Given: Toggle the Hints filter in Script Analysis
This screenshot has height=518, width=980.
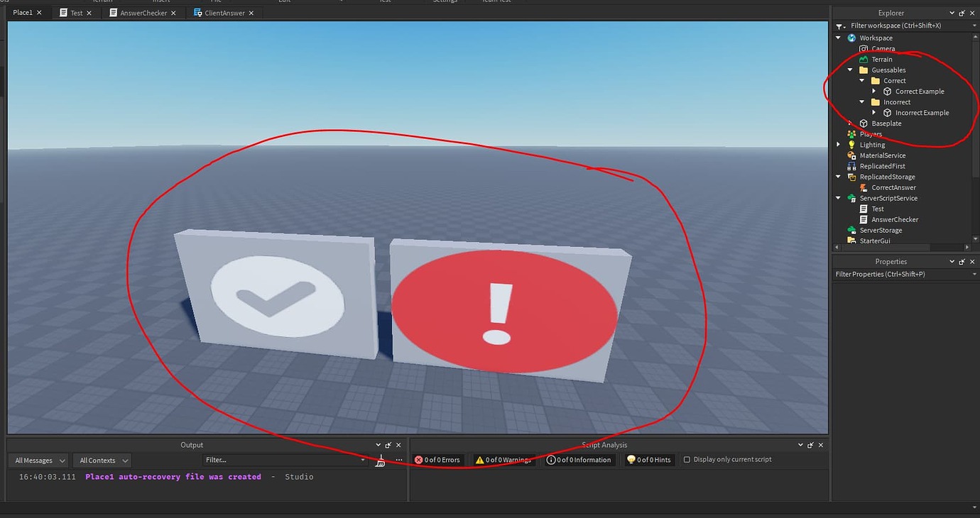Looking at the screenshot, I should (649, 460).
